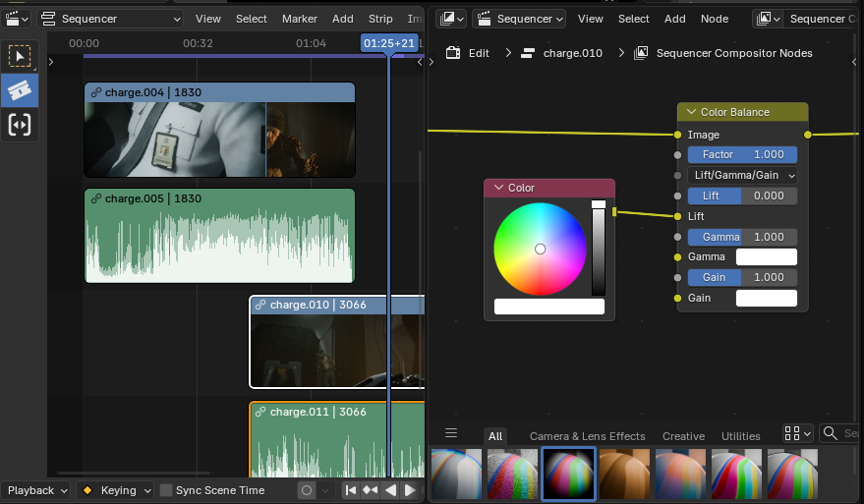Open asset shelf hamburger menu
The image size is (864, 504).
(451, 433)
